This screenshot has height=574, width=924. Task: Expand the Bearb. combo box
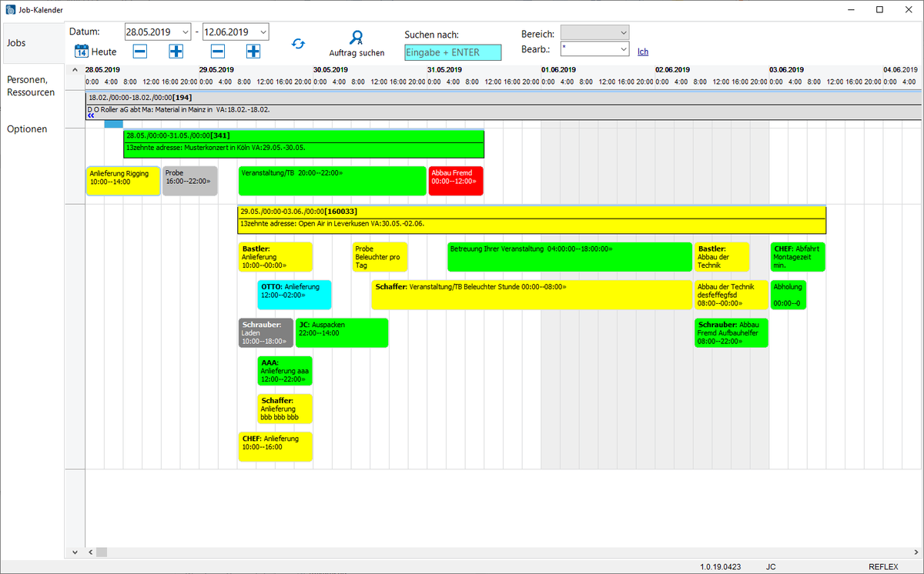(x=622, y=49)
